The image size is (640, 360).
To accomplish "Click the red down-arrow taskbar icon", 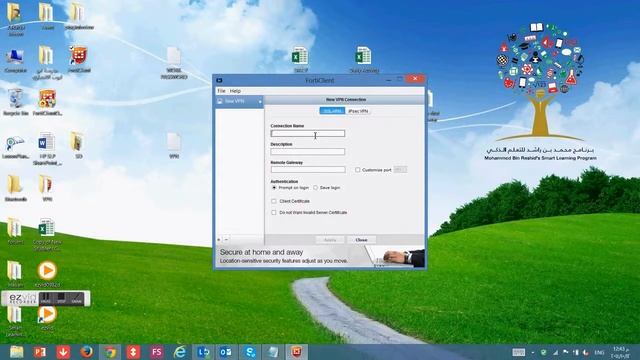I will (63, 352).
